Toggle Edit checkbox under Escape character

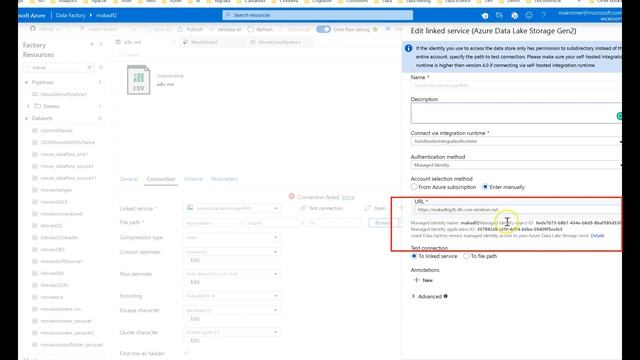[x=187, y=318]
